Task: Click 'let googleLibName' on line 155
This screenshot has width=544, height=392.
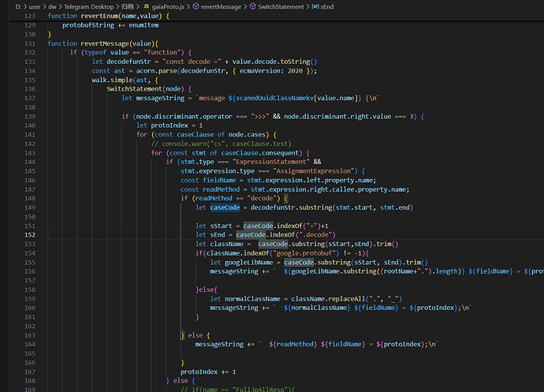Action: click(x=241, y=262)
